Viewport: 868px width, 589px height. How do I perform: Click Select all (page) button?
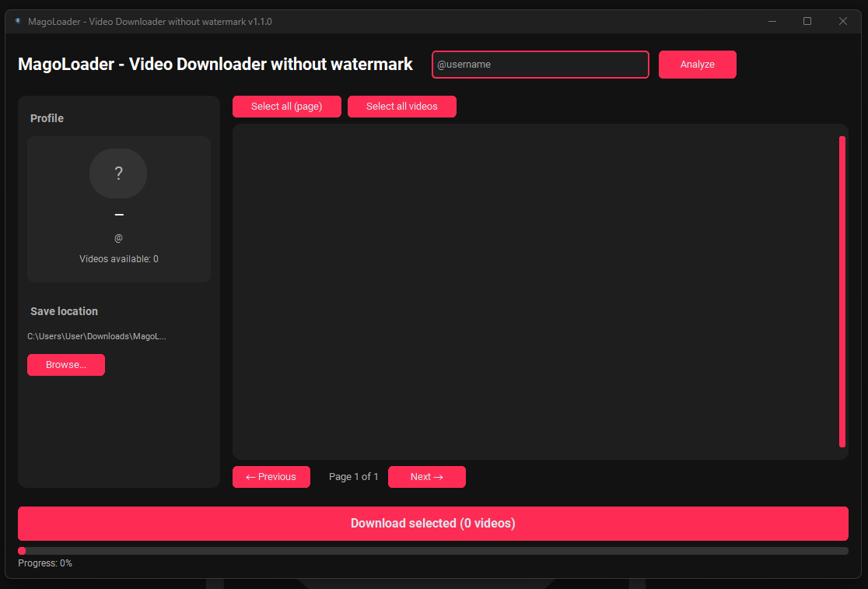point(287,107)
